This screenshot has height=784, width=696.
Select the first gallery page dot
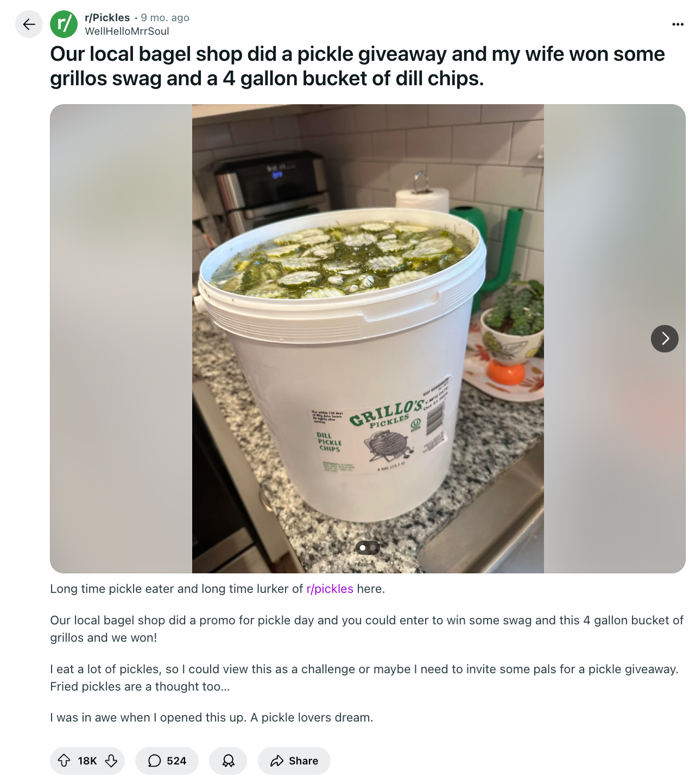click(363, 548)
